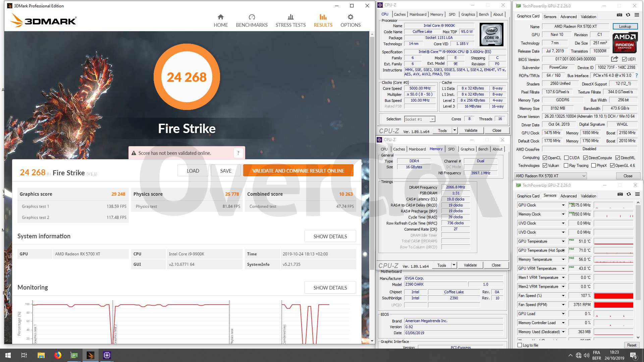Screen dimensions: 644x362
Task: Open AMD Radeon RX 5700 XT dropdown
Action: (584, 176)
